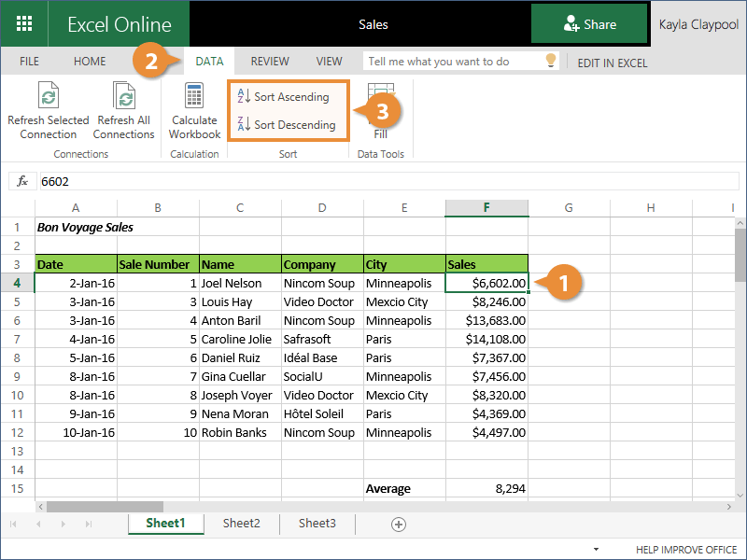
Task: Select column F header
Action: (486, 208)
